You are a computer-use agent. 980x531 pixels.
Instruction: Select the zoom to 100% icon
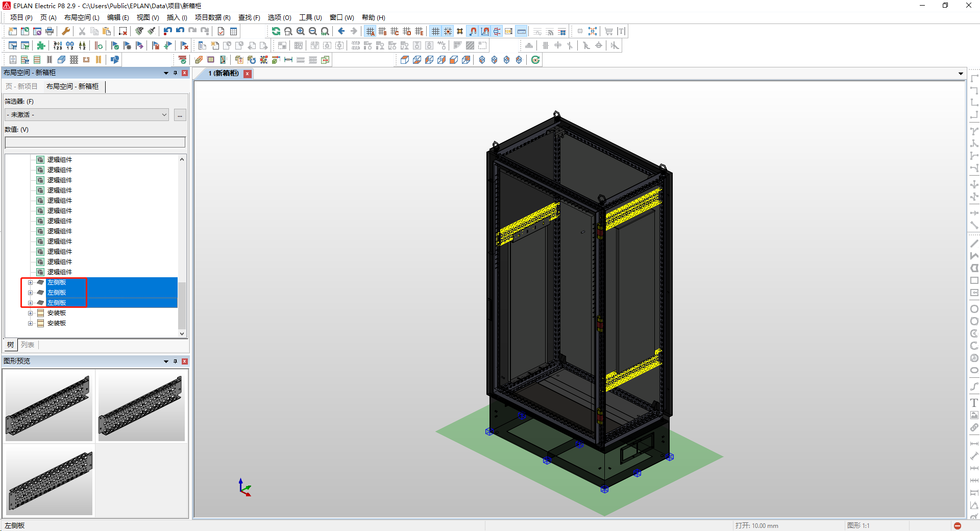pyautogui.click(x=325, y=31)
